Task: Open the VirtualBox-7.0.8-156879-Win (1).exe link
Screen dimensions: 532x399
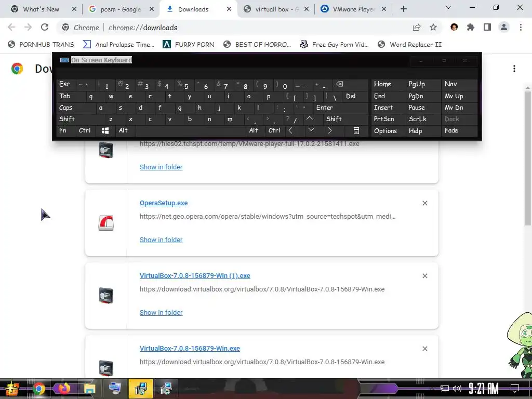Action: tap(195, 275)
